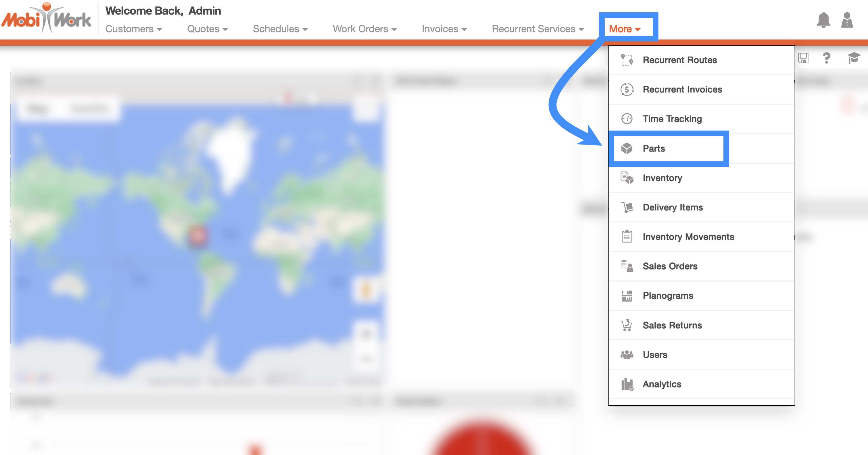The image size is (868, 455).
Task: Open Delivery Items from menu
Action: point(672,207)
